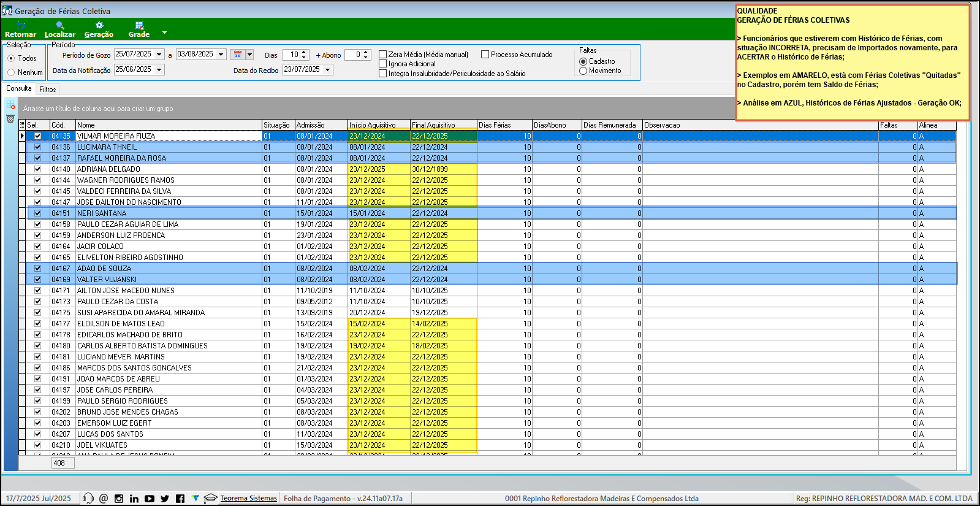Open the period end date 03/08/2025 dropdown
Image resolution: width=980 pixels, height=506 pixels.
pyautogui.click(x=221, y=54)
